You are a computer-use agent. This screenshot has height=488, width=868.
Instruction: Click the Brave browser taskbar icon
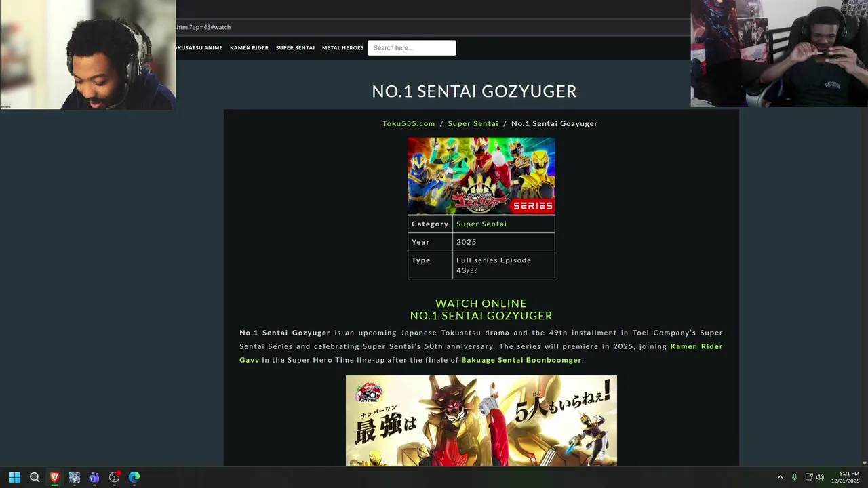click(x=54, y=477)
